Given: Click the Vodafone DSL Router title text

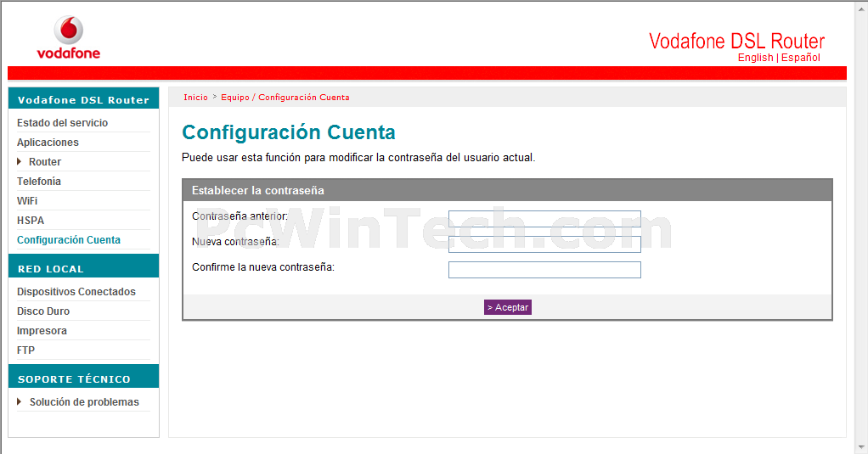Looking at the screenshot, I should pyautogui.click(x=736, y=41).
